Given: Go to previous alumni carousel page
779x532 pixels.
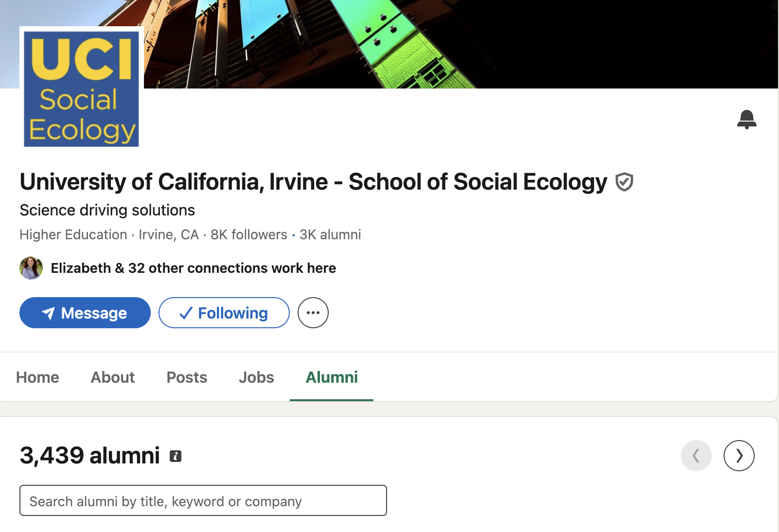Looking at the screenshot, I should click(x=696, y=456).
